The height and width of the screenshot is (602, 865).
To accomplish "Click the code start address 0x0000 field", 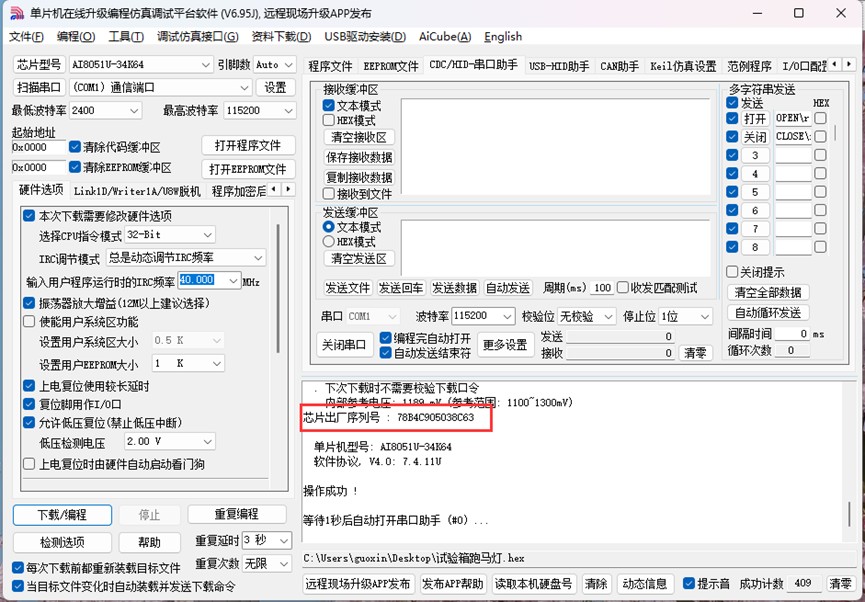I will [39, 147].
